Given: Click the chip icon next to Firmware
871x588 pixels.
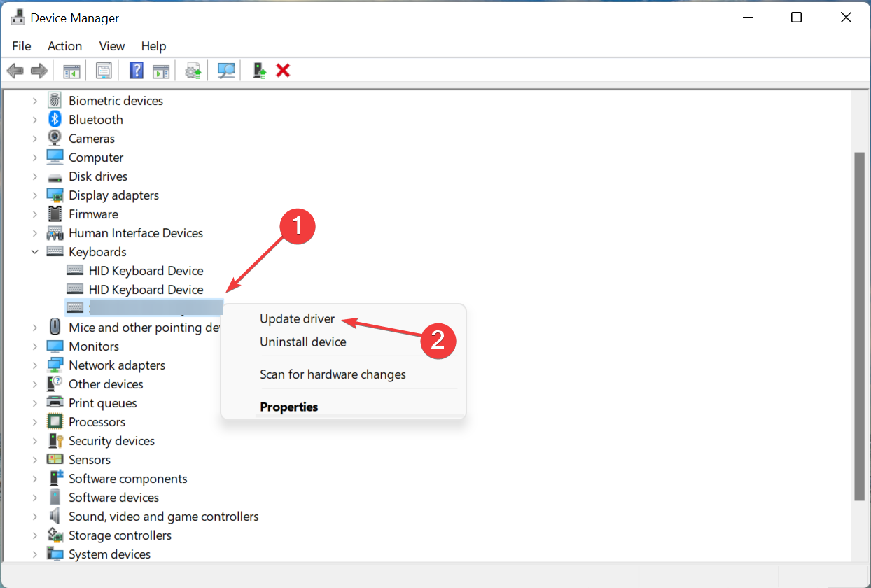Looking at the screenshot, I should pyautogui.click(x=55, y=214).
